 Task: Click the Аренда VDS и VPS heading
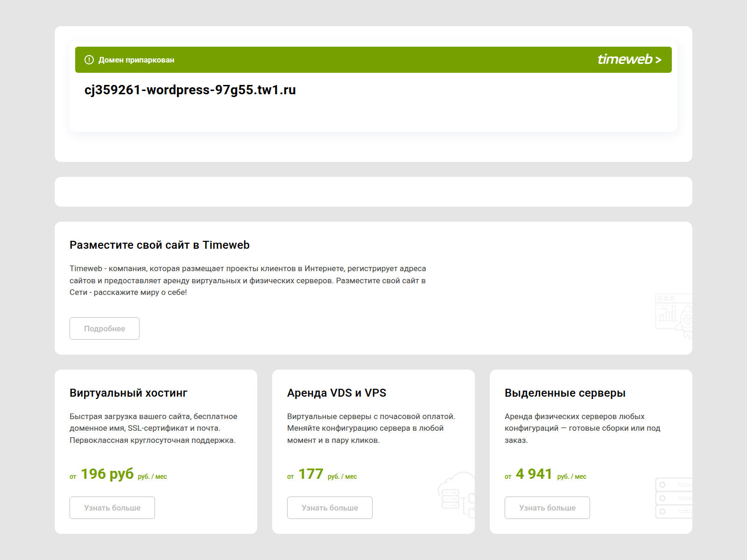coord(337,393)
